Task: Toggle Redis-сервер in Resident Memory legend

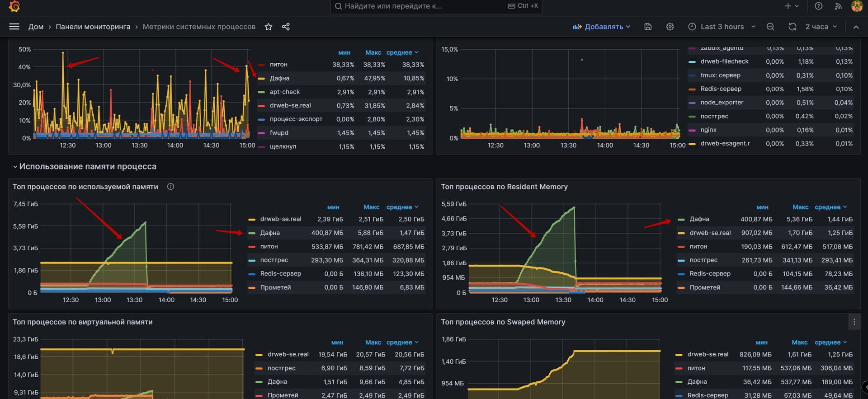Action: coord(710,274)
